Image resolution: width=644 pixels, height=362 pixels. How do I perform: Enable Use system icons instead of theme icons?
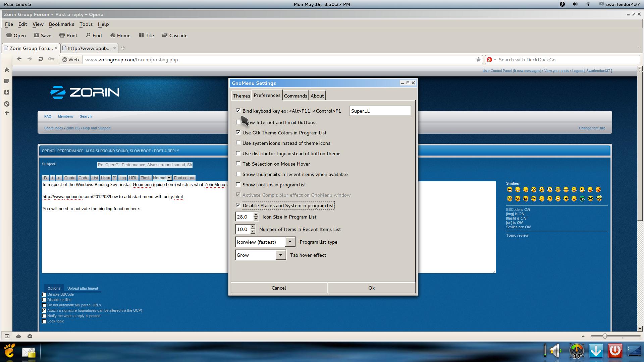[238, 143]
